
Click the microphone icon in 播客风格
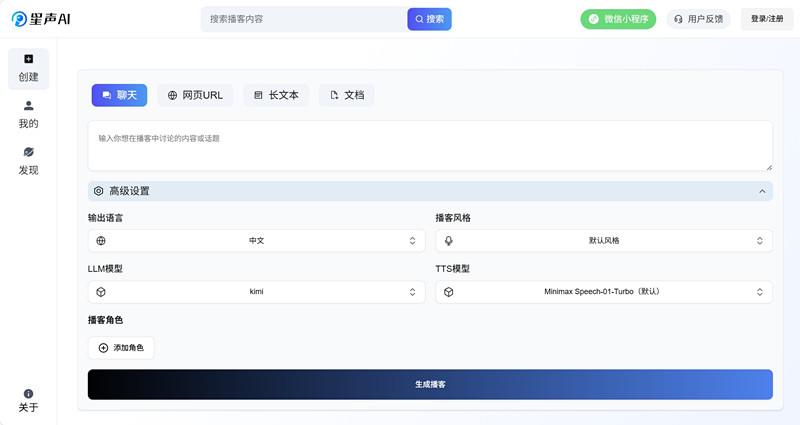(x=448, y=241)
